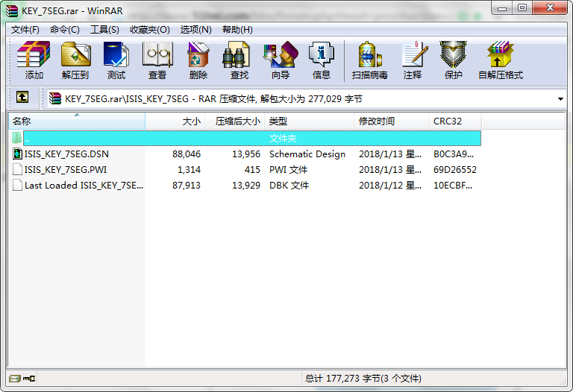573x392 pixels.
Task: Open the 选项(N) menu
Action: [196, 30]
